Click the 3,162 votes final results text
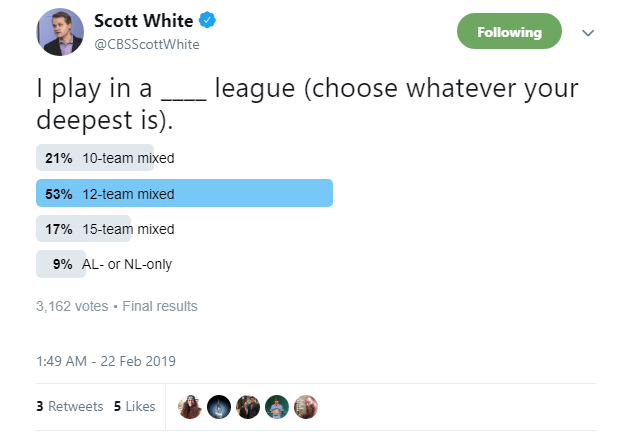 (116, 306)
